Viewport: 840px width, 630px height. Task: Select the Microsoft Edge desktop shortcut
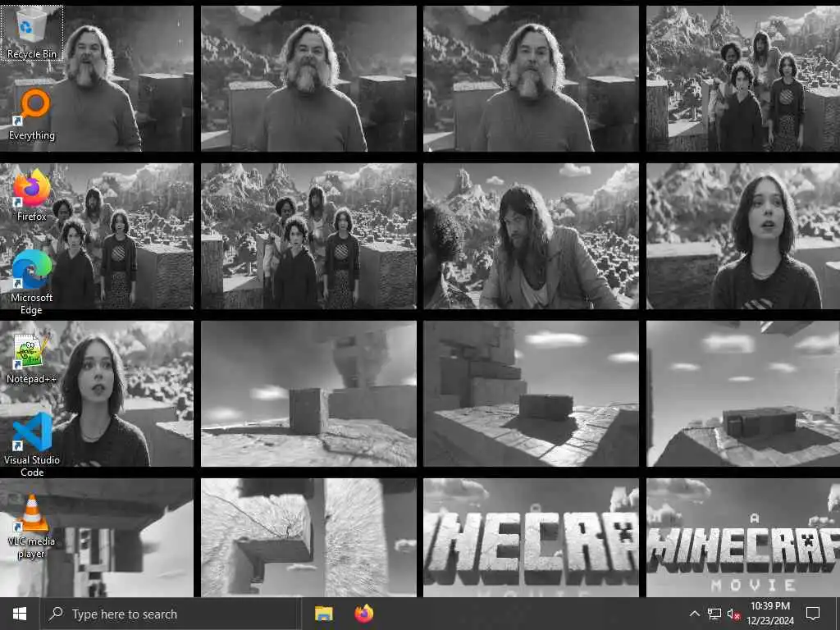tap(32, 282)
